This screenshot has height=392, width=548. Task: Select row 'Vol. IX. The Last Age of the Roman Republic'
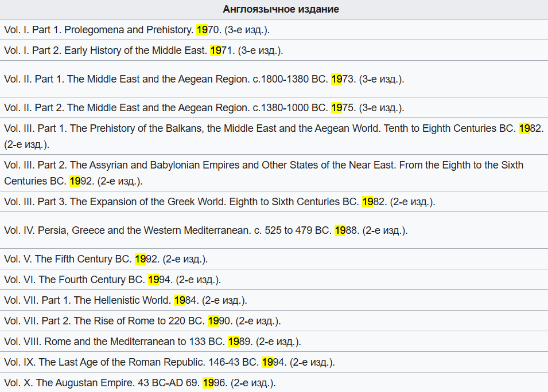click(x=274, y=362)
